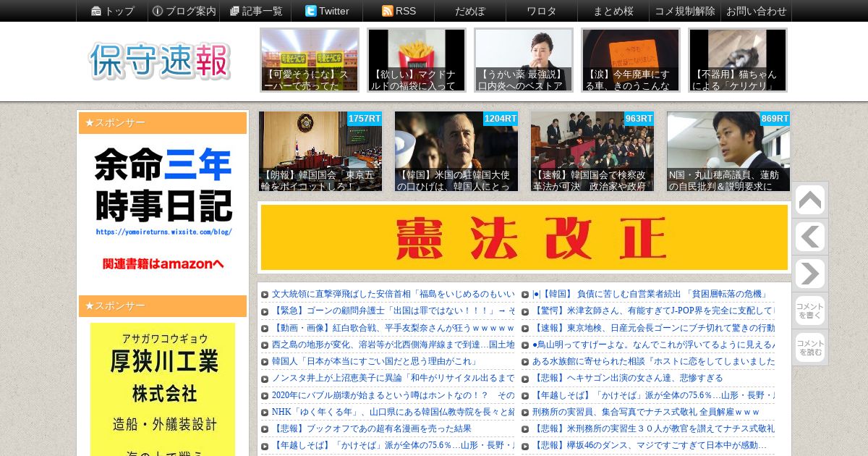
Task: Click the list icon beside 記事一覧
Action: point(234,11)
